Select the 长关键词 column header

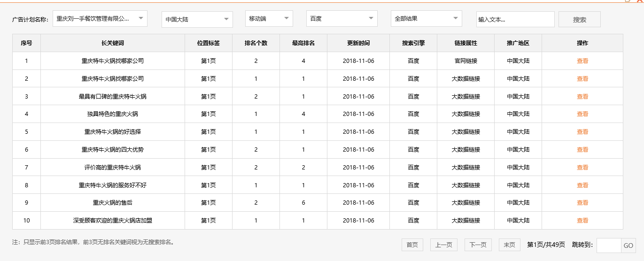click(113, 43)
